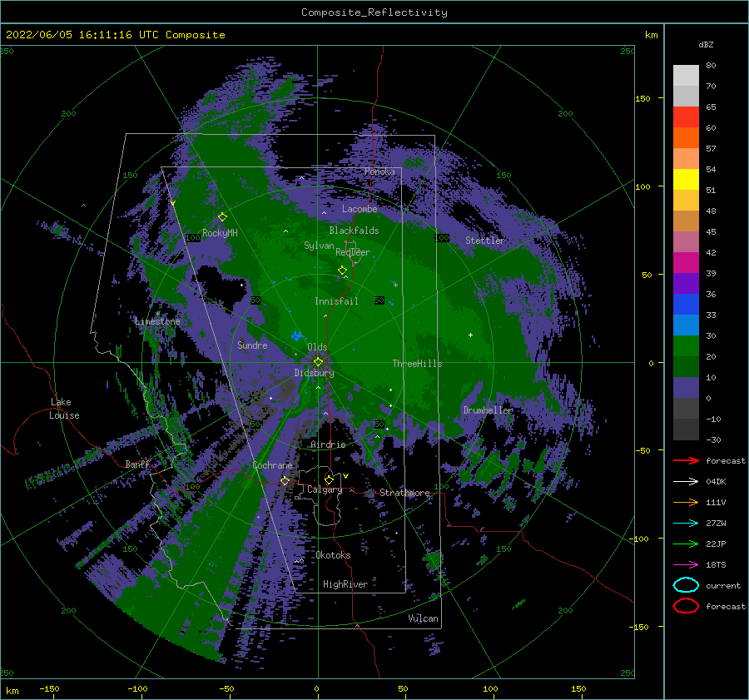Click the Stettler city label

tap(485, 241)
